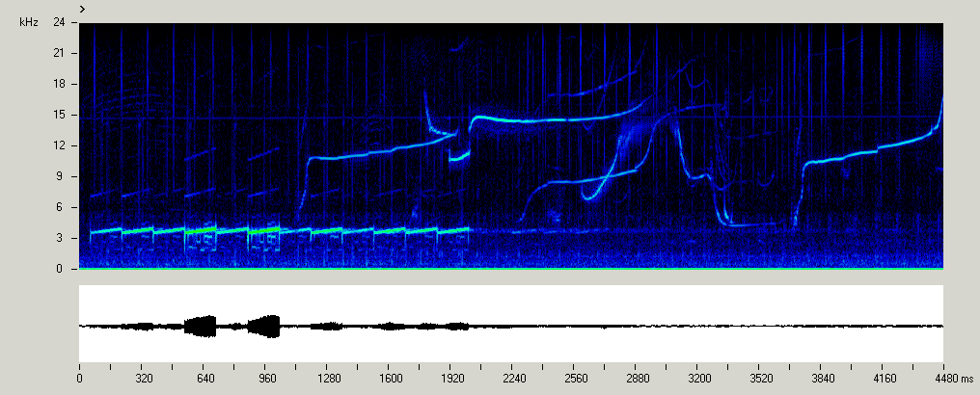Click the kHz frequency axis unit label
Screen dimensions: 980x395
pos(29,22)
